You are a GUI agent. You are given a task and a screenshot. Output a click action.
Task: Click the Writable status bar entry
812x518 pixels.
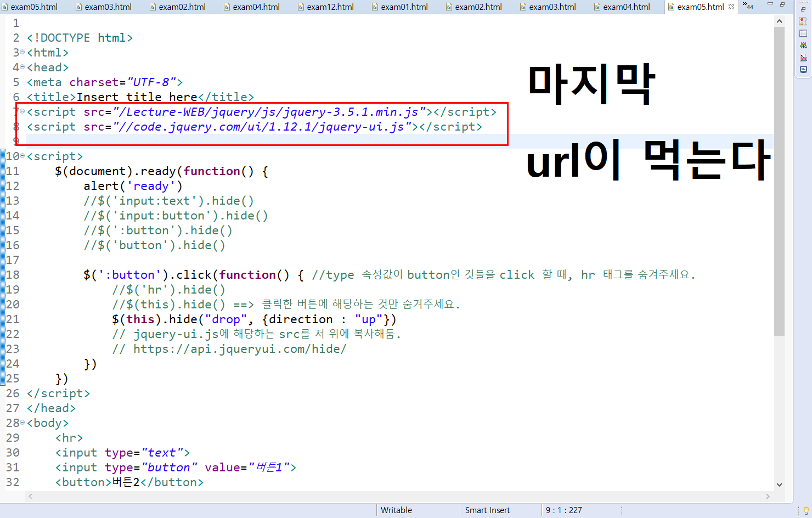tap(397, 510)
